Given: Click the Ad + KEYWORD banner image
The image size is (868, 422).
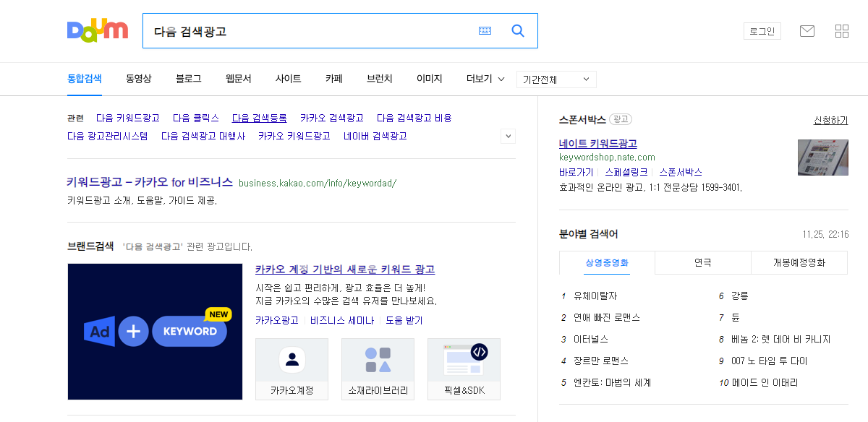Looking at the screenshot, I should [x=155, y=332].
